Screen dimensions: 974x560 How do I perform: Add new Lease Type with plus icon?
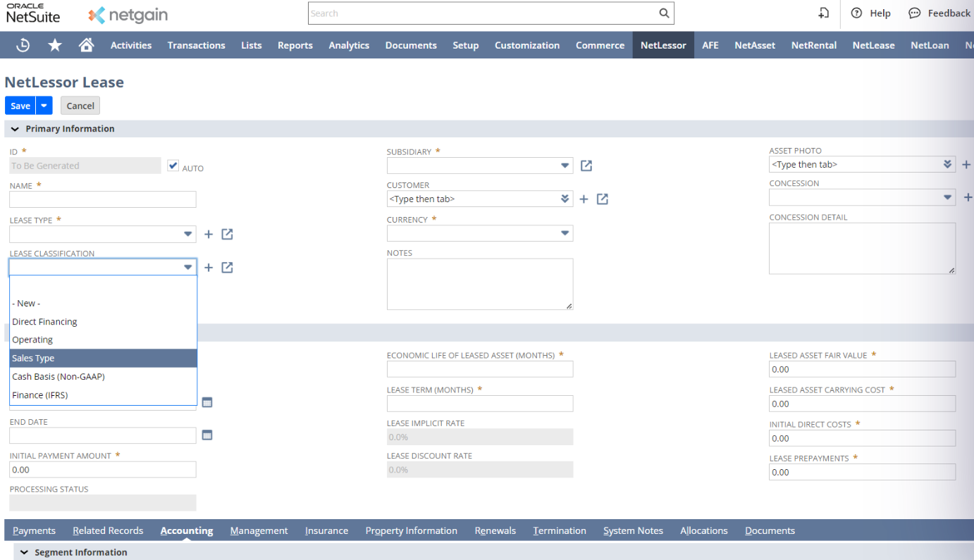click(209, 234)
